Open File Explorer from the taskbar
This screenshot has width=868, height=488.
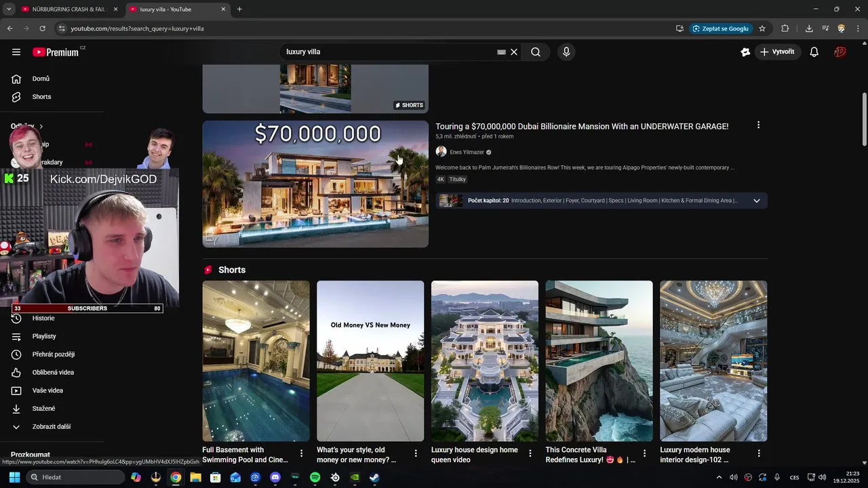(x=195, y=477)
